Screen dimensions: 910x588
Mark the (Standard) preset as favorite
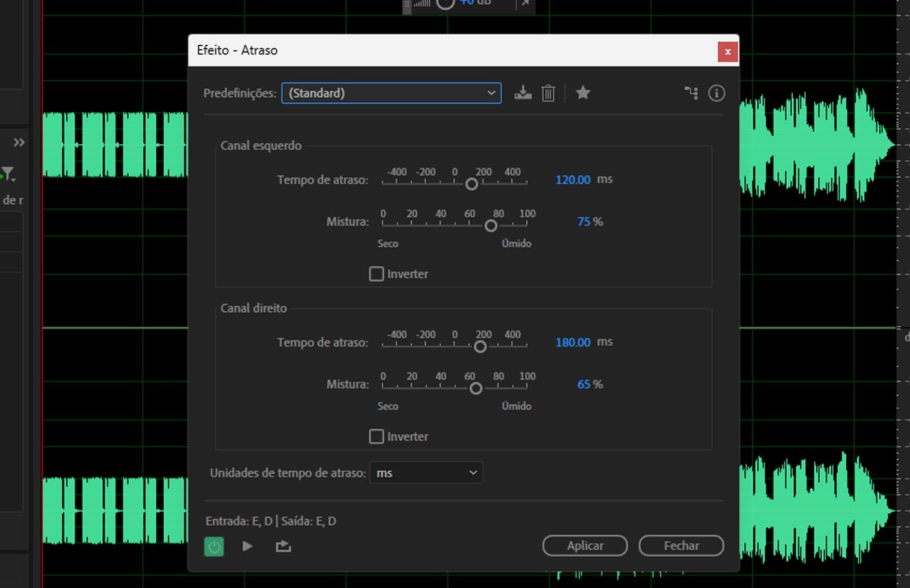point(583,92)
